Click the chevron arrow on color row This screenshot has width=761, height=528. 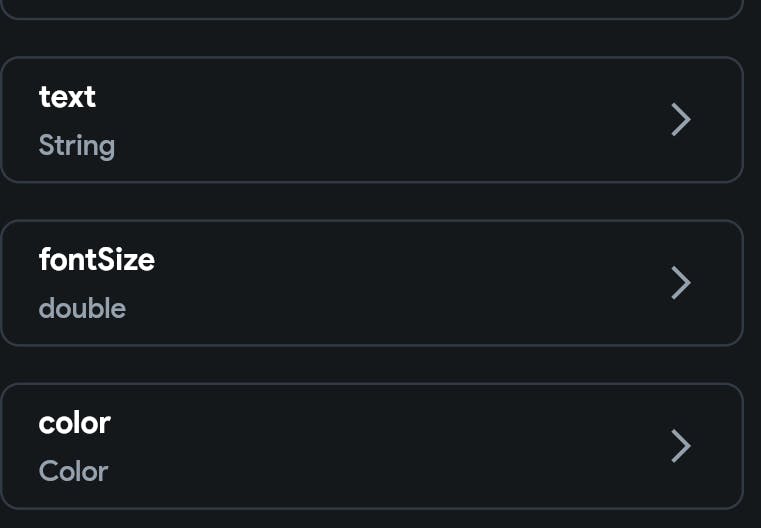(x=681, y=446)
